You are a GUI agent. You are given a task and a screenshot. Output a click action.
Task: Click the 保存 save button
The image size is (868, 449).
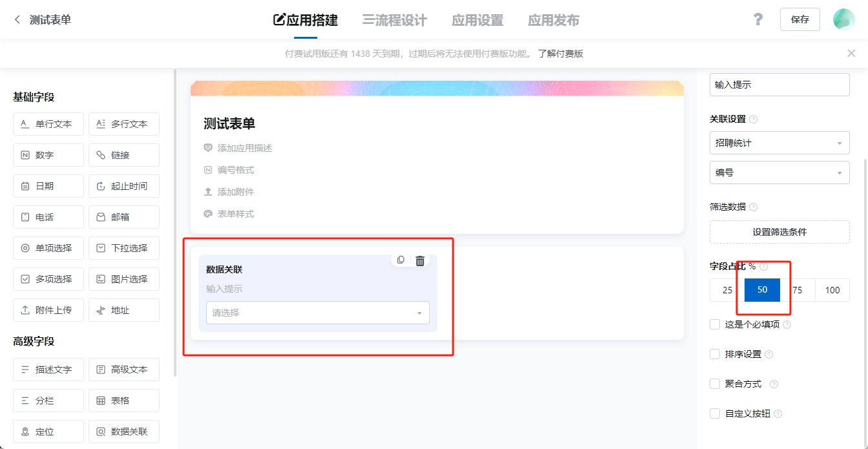tap(799, 19)
